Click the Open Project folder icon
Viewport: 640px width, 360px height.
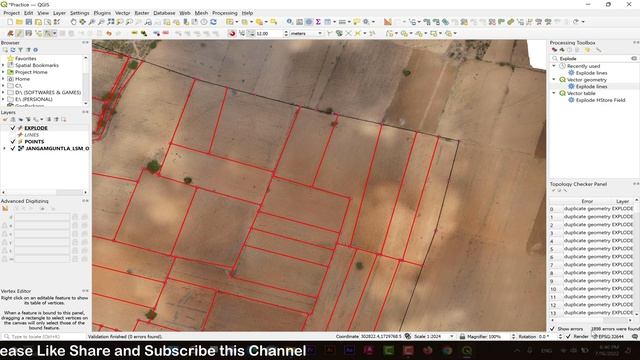(19, 22)
